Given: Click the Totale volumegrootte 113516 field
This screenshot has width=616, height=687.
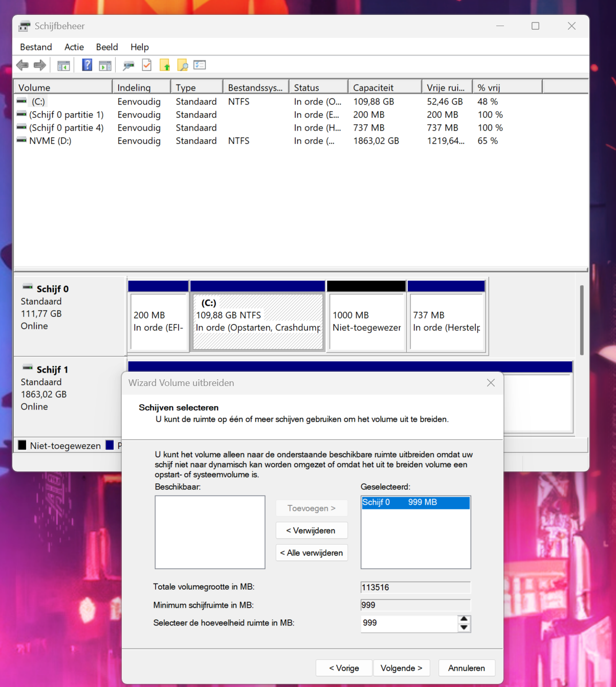Looking at the screenshot, I should (x=415, y=587).
